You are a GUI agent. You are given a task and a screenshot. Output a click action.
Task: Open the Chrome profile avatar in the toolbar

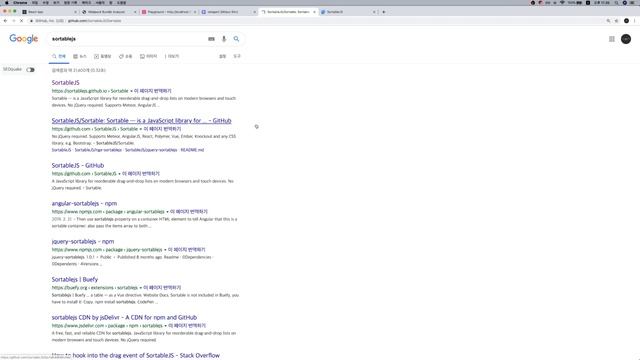coord(626,20)
